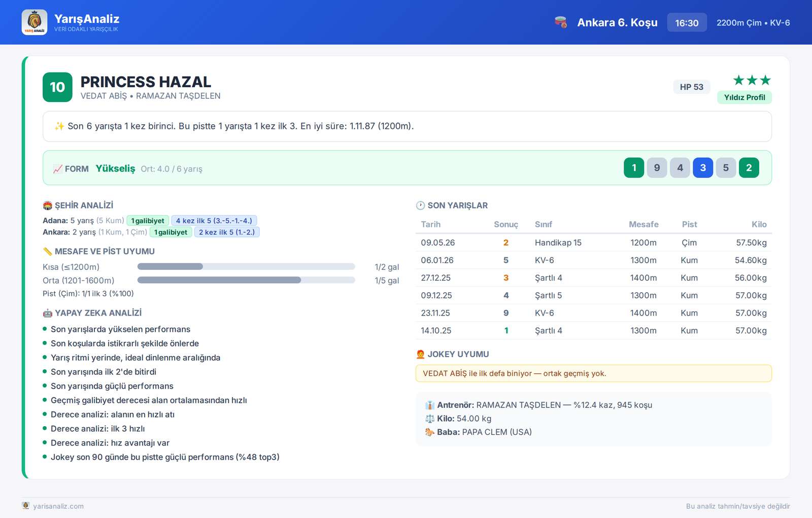Click the blue form badge showing 3

coord(703,168)
